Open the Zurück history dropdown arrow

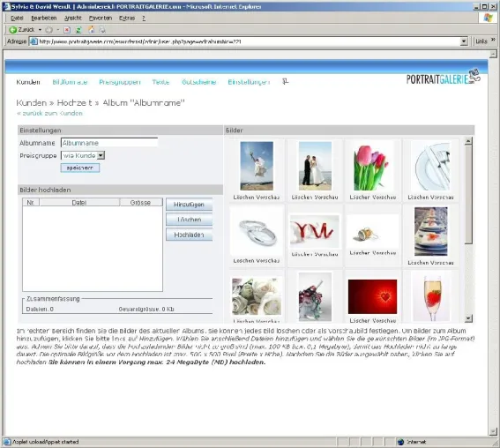coord(40,30)
